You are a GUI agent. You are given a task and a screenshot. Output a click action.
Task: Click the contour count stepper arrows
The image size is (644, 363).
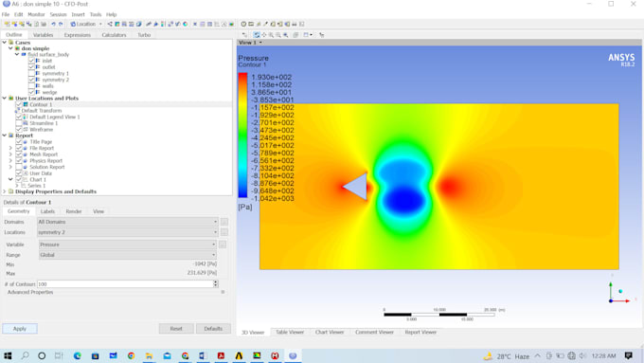215,284
